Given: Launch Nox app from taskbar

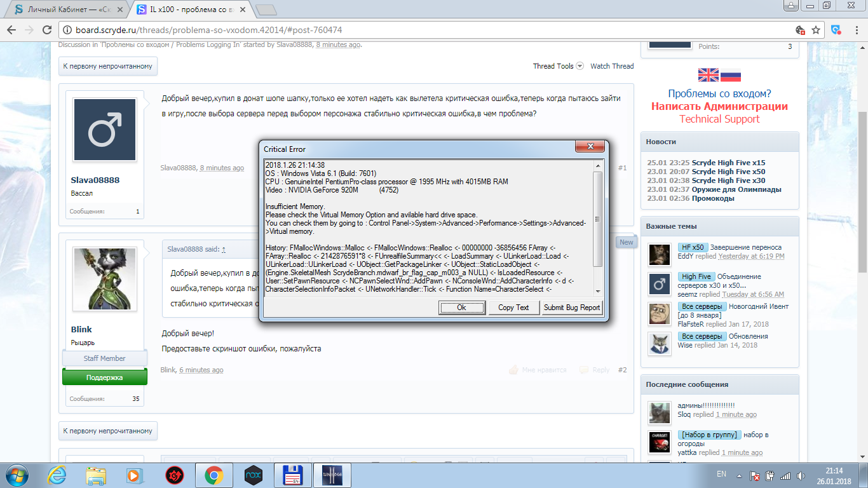Looking at the screenshot, I should (253, 475).
